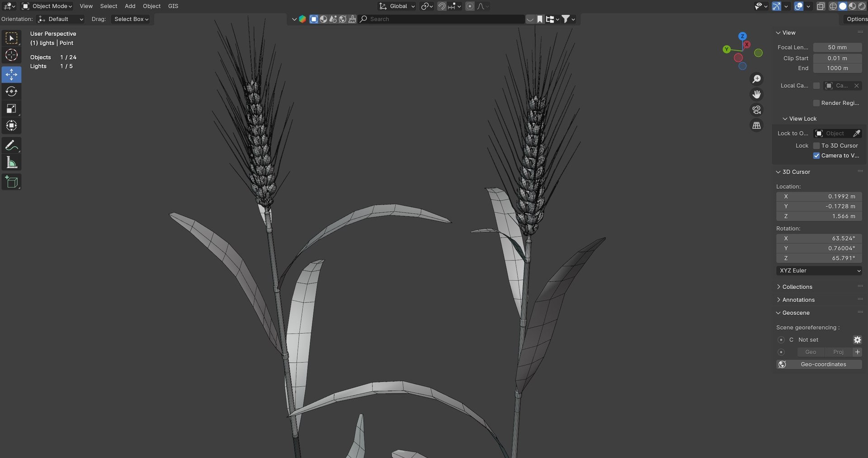Open the GIS menu
The image size is (868, 458).
(173, 6)
